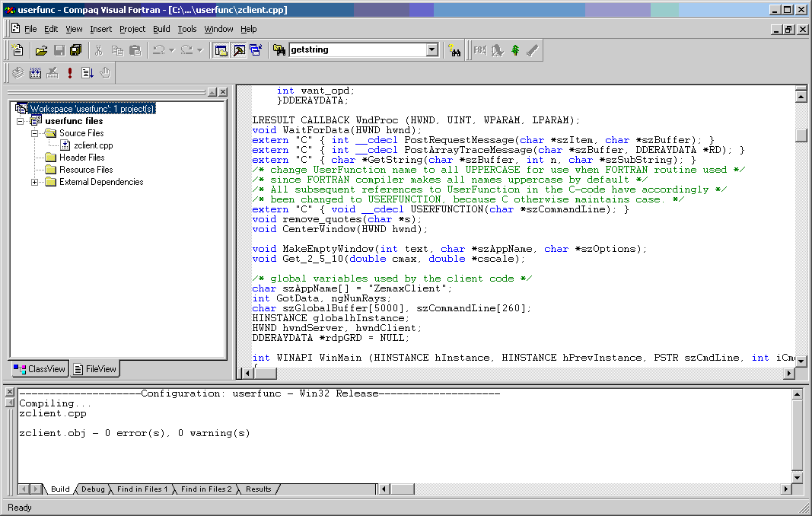Paste from the clipboard
The image size is (812, 516).
[136, 49]
